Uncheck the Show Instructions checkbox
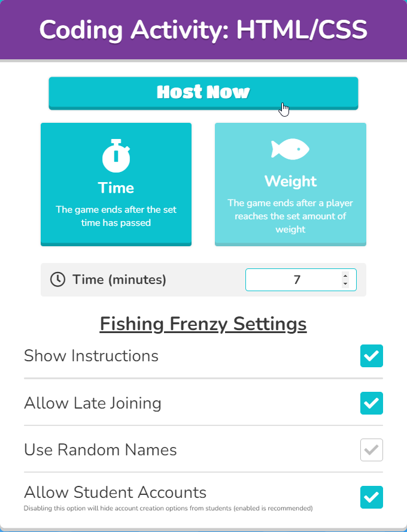Viewport: 407px width, 532px height. 371,356
